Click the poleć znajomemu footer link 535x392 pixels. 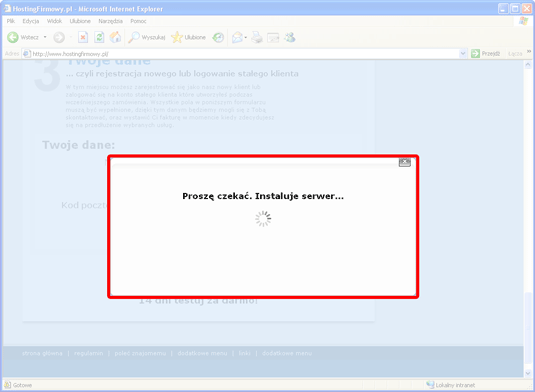[140, 353]
